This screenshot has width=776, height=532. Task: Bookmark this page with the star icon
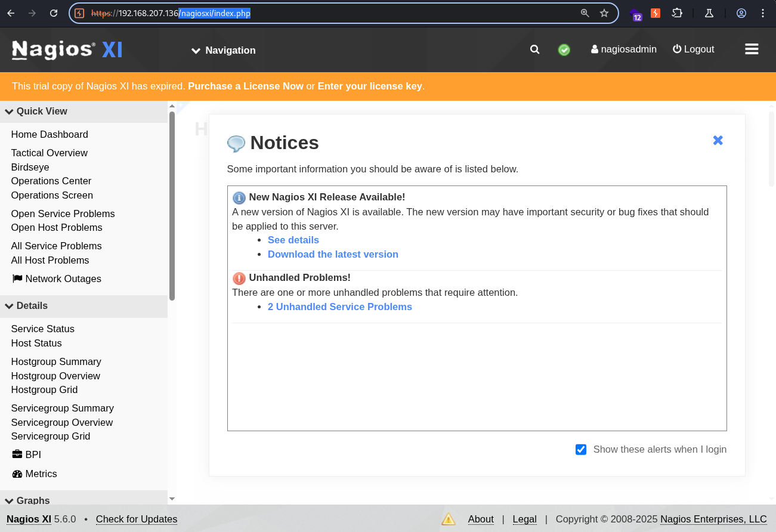[x=604, y=13]
